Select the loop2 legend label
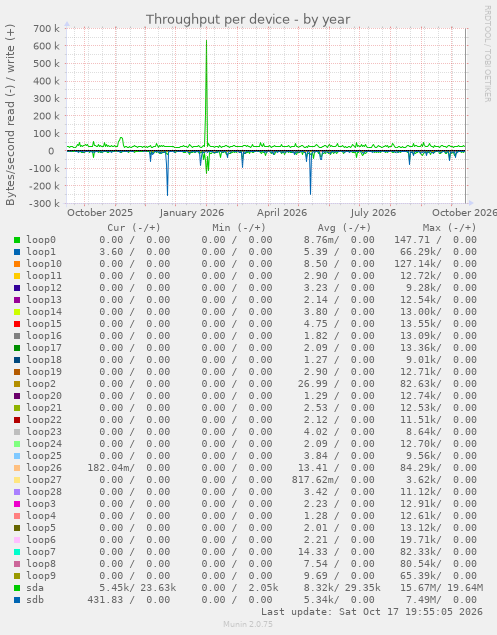Viewport: 497px width, 635px height. click(41, 384)
